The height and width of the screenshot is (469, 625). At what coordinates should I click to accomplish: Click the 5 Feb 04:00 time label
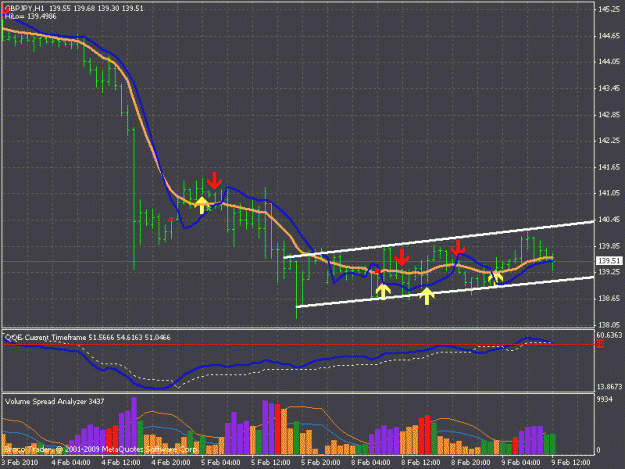(221, 462)
